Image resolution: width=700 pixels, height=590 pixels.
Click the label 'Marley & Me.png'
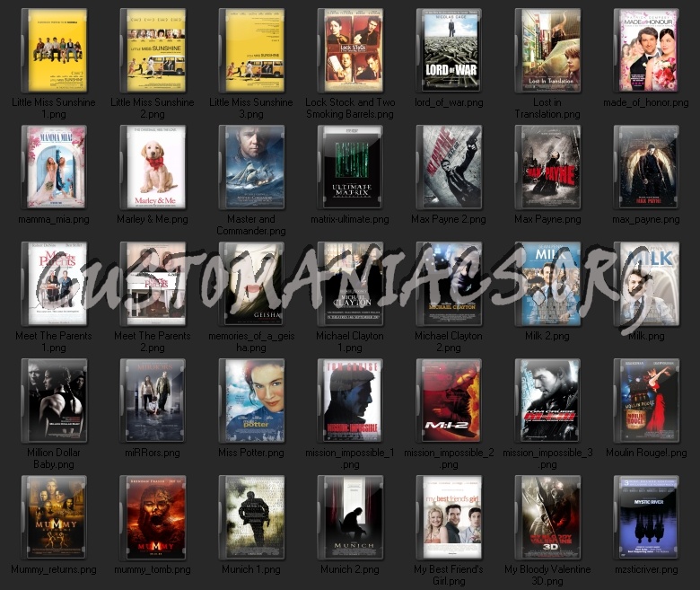click(153, 219)
